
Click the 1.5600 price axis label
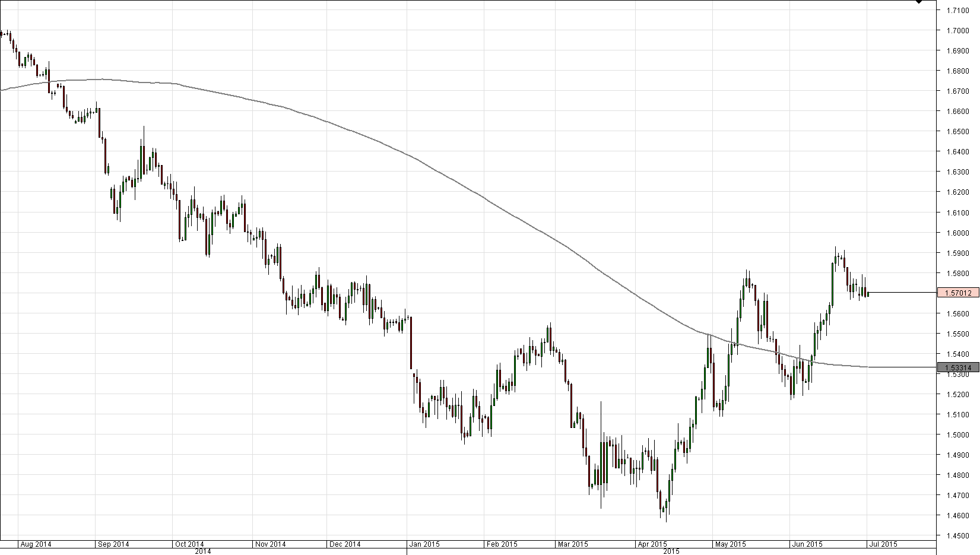pos(959,313)
